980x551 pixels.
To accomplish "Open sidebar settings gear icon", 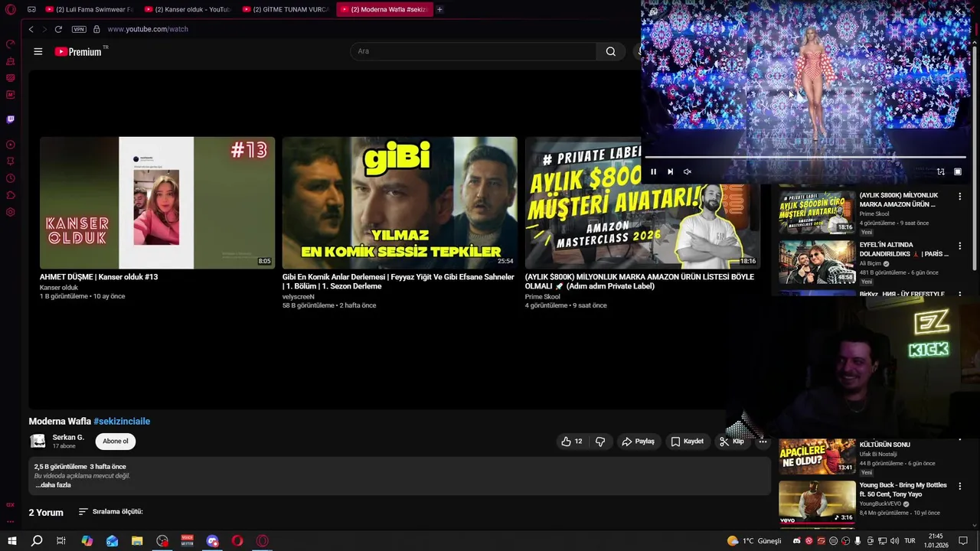I will coord(11,212).
